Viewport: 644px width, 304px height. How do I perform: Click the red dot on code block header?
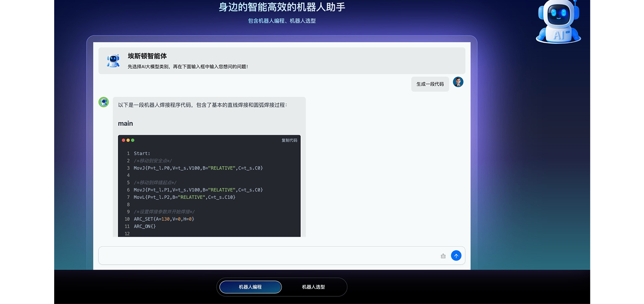124,140
